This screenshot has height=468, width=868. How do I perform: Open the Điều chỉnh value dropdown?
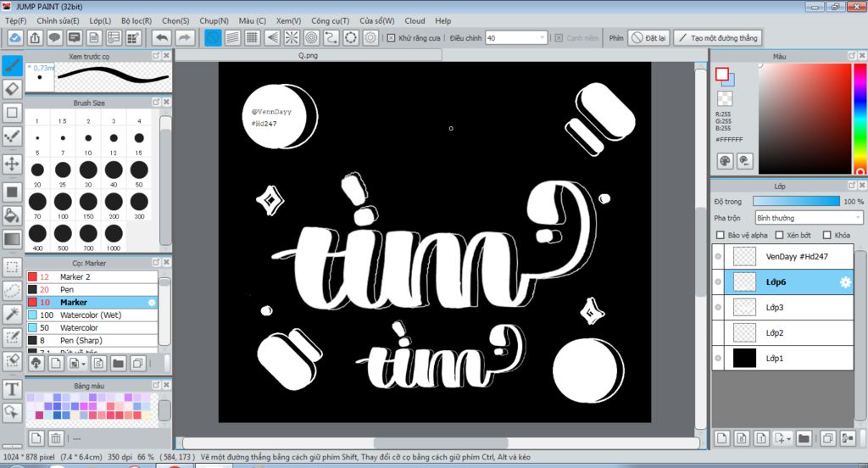coord(516,37)
